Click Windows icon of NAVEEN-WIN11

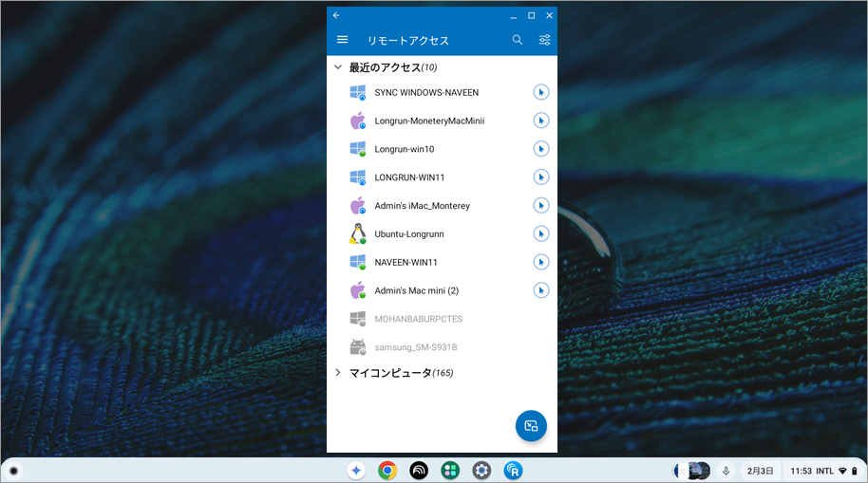click(x=358, y=262)
